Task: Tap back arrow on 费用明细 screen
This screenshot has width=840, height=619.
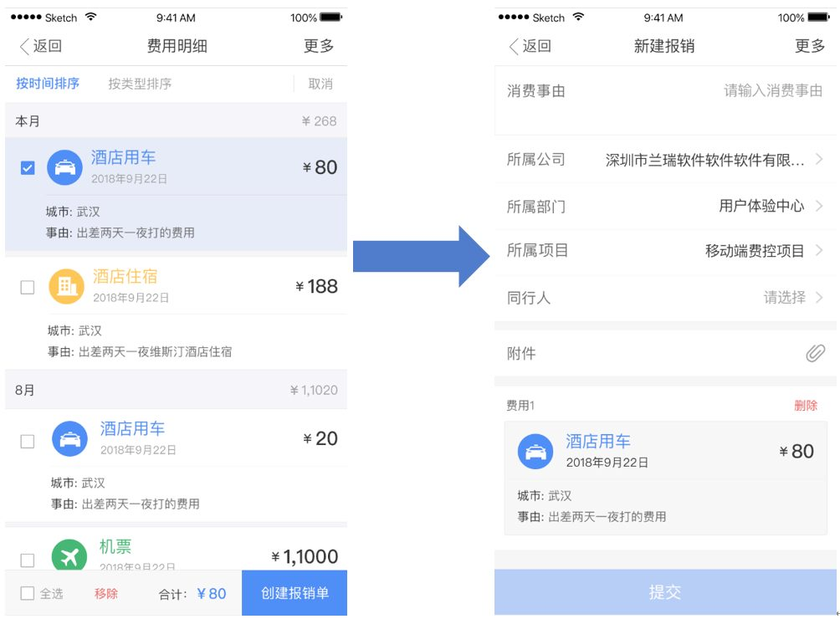Action: click(x=24, y=47)
